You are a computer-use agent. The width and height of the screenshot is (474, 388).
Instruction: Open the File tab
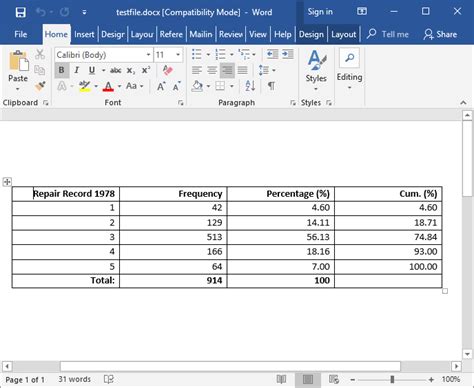point(21,34)
